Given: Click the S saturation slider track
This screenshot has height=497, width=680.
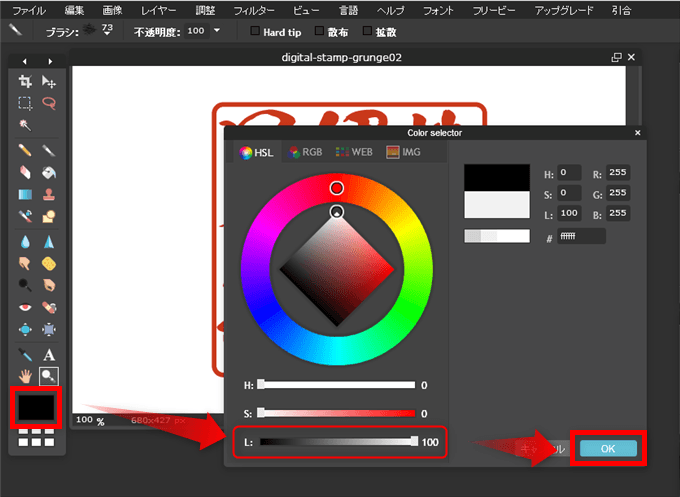Looking at the screenshot, I should (x=338, y=413).
